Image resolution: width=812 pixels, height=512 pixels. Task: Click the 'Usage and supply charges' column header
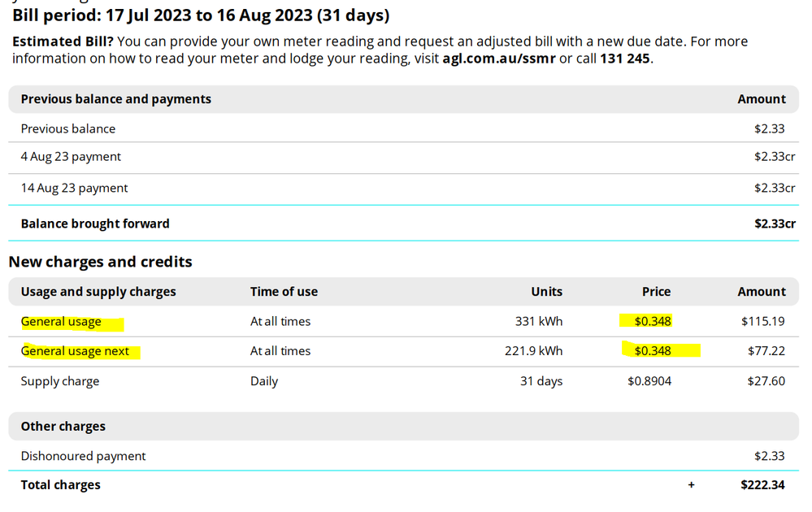pyautogui.click(x=98, y=292)
